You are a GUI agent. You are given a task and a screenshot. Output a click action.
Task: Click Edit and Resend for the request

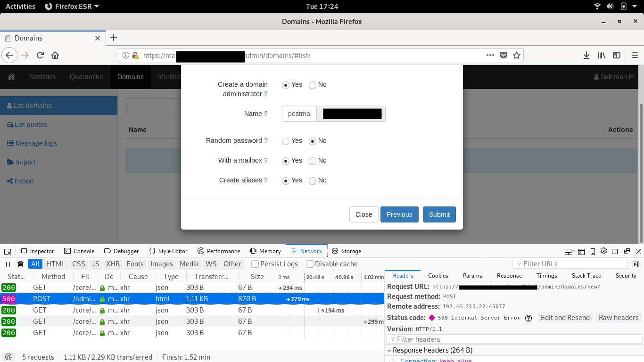[x=565, y=317]
